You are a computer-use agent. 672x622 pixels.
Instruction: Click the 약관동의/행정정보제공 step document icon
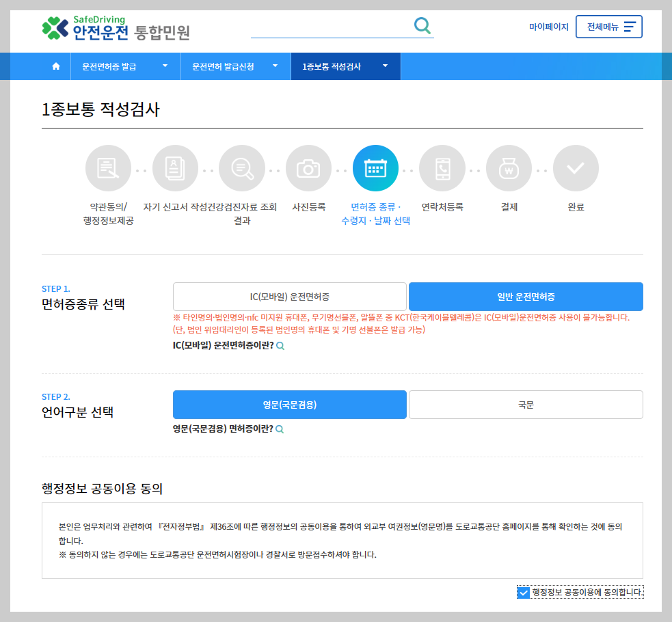(x=107, y=167)
